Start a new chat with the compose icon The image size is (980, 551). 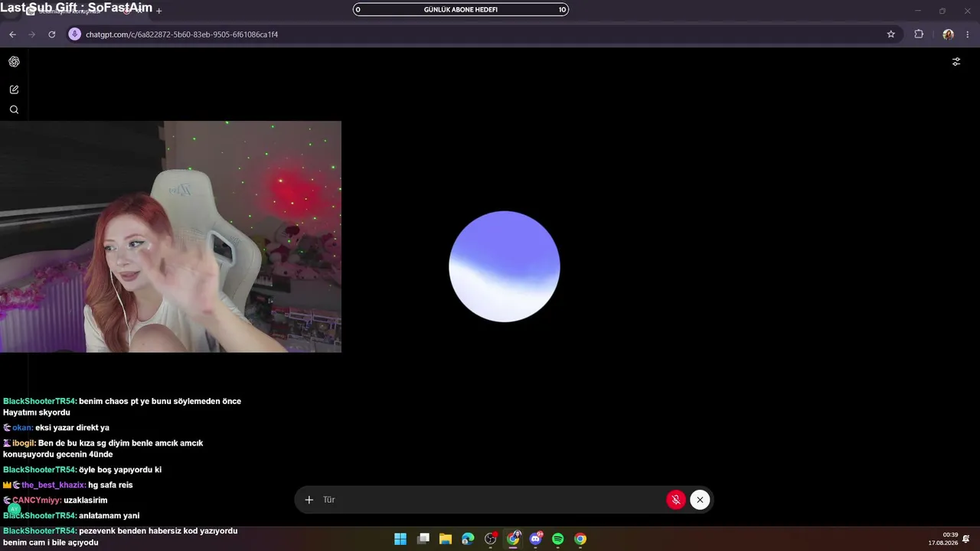point(14,90)
